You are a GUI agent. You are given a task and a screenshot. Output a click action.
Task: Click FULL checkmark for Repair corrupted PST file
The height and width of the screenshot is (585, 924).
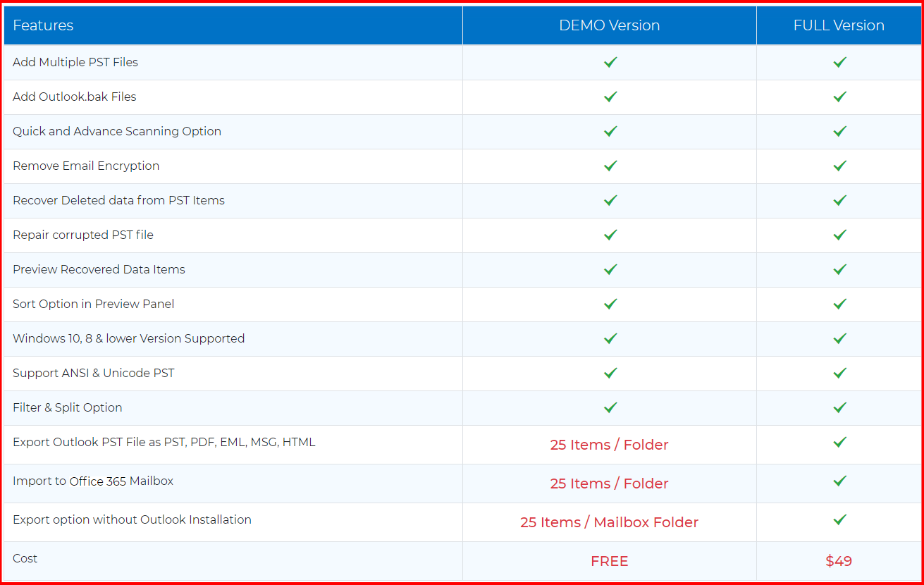(x=839, y=235)
